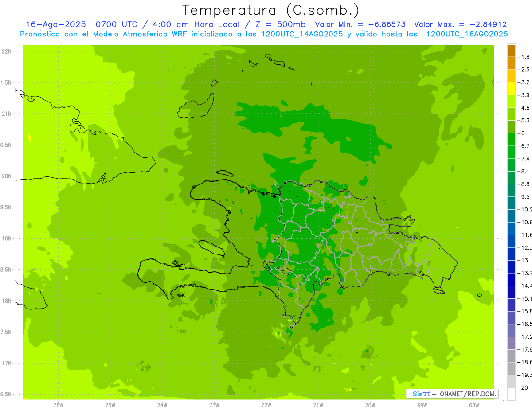532x411 pixels.
Task: Click the 'Temperatura (C,somb.)' title
Action: coord(271,10)
